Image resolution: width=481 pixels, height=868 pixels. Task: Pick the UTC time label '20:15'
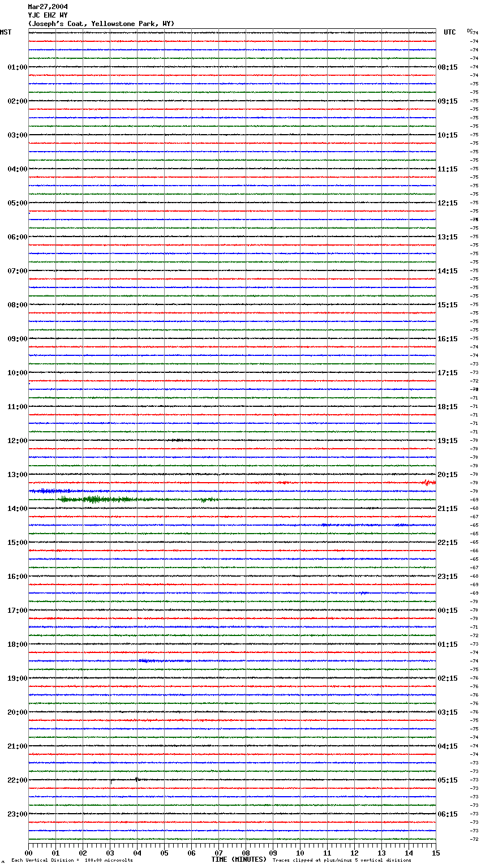pyautogui.click(x=448, y=475)
